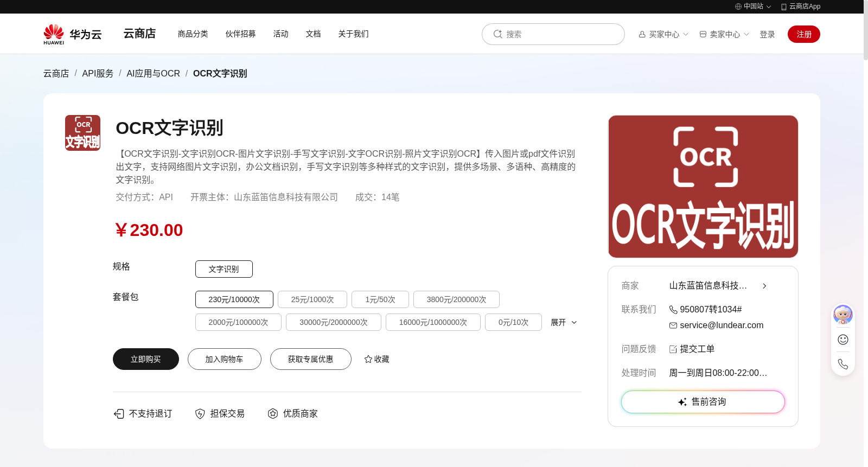Click the phone icon next to 950807转1034#
This screenshot has width=868, height=467.
tap(673, 310)
